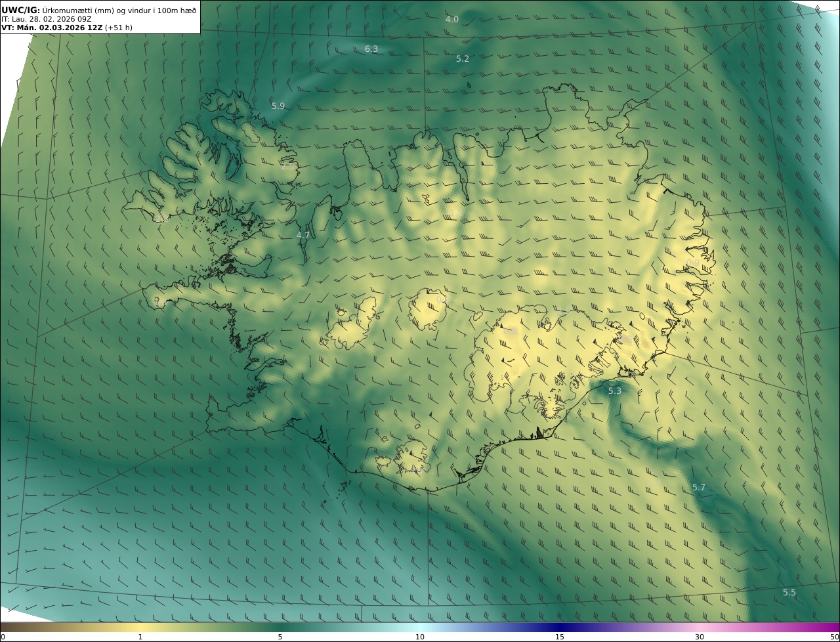The image size is (840, 642).
Task: Click the 10 tick on the colour scale
Action: [x=420, y=637]
